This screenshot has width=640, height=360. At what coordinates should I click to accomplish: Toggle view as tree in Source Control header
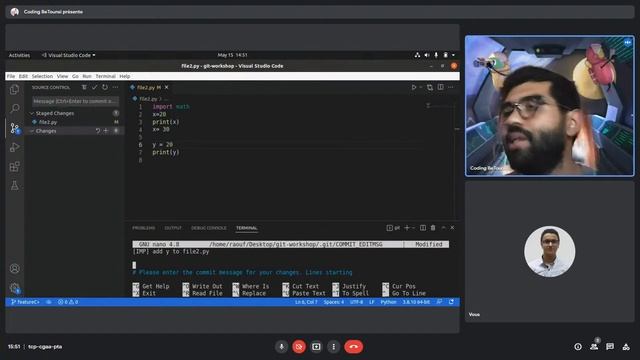(x=84, y=87)
